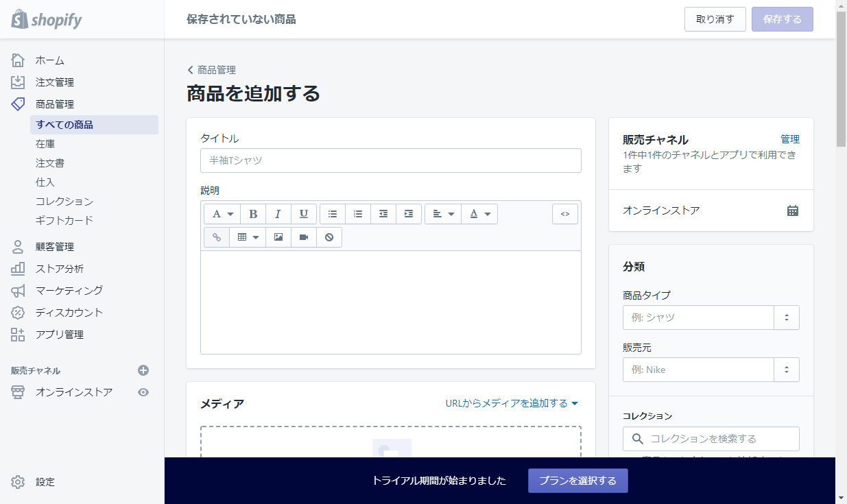Image resolution: width=847 pixels, height=504 pixels.
Task: Insert a numbered list
Action: (x=358, y=214)
